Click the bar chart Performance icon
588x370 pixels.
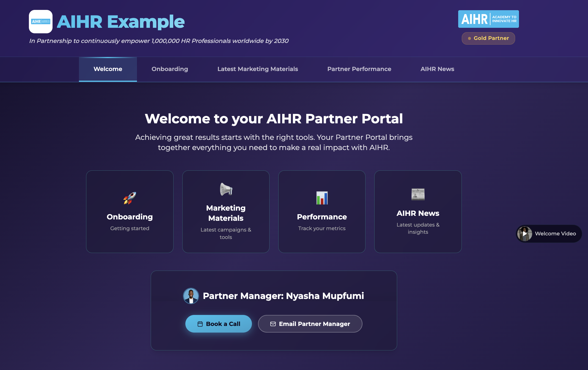[x=322, y=198]
